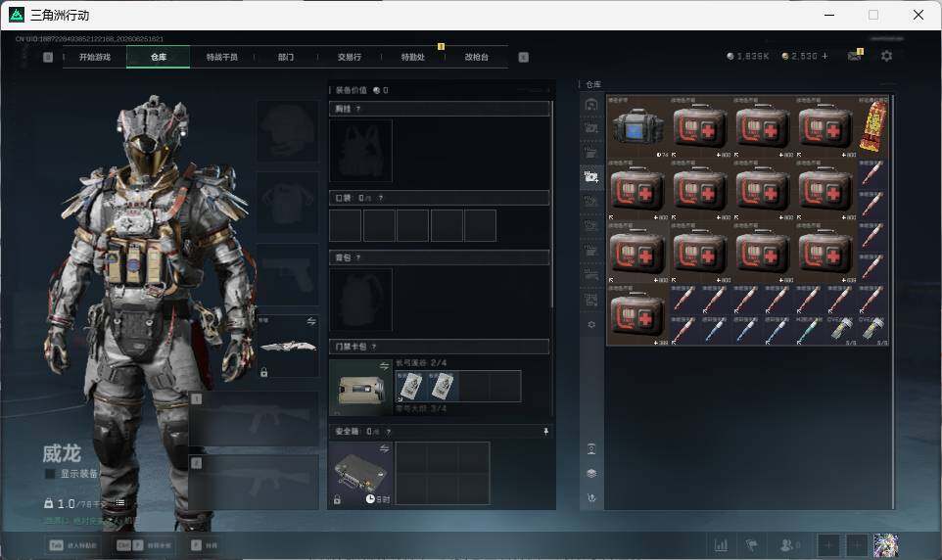The width and height of the screenshot is (942, 560).
Task: Click the right nav arrow after 改枪台
Action: click(523, 57)
